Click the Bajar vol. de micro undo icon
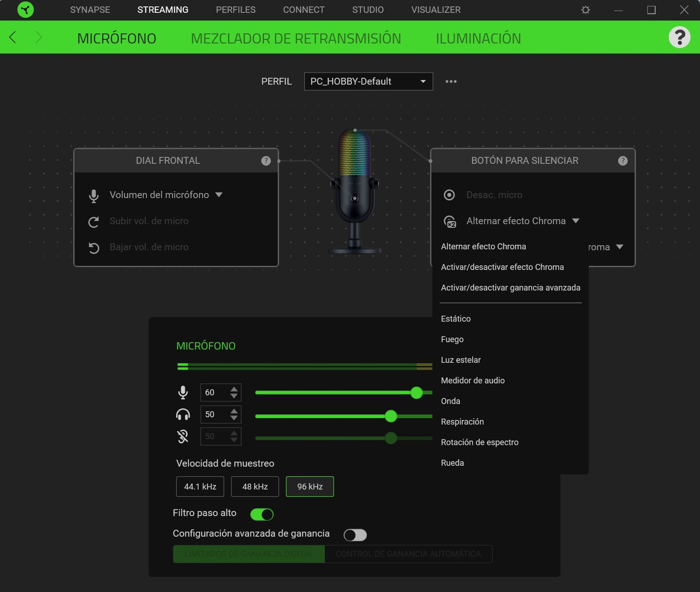The width and height of the screenshot is (700, 592). (x=94, y=248)
